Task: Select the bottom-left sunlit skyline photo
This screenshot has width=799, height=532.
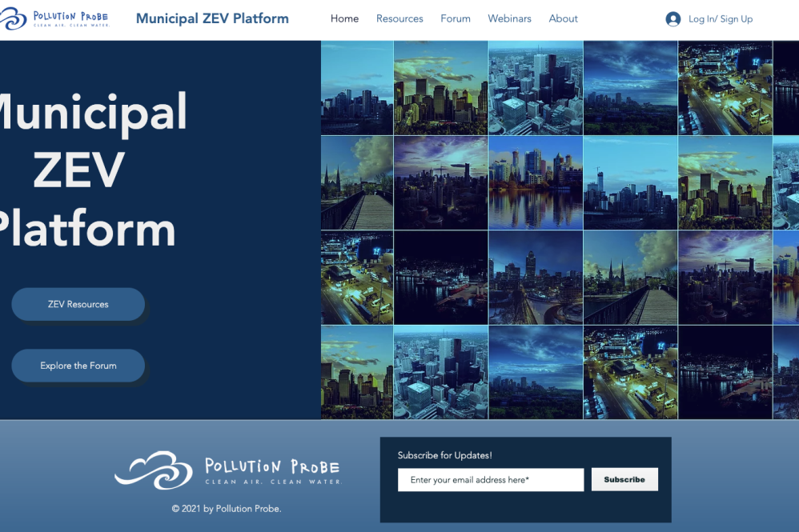Action: [357, 372]
